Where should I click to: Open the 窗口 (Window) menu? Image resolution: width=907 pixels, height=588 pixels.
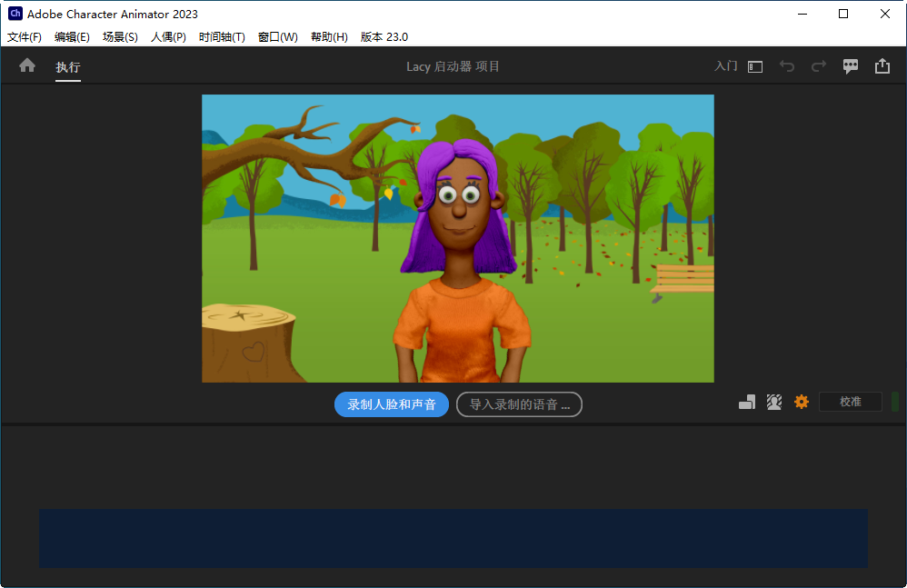click(277, 37)
